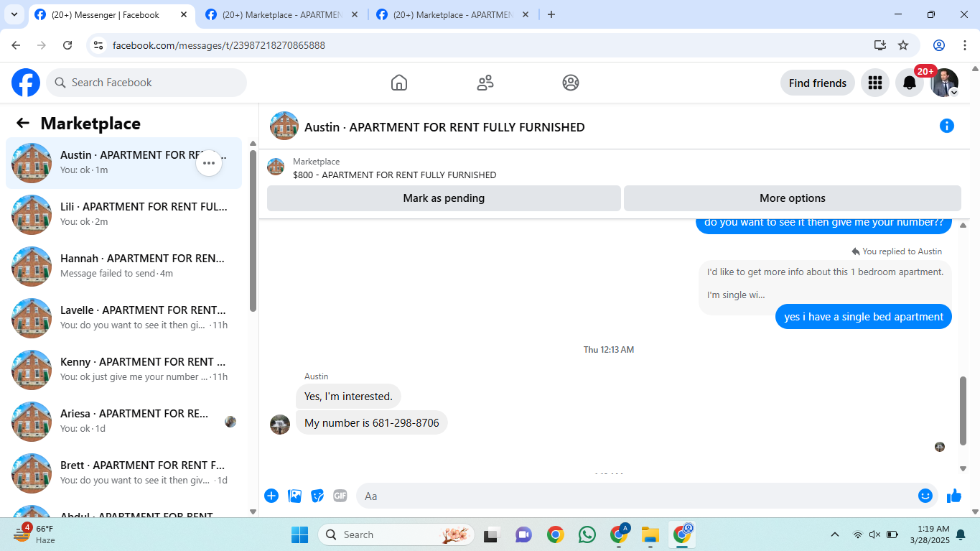
Task: Click the chat message scrollbar thumb
Action: coord(963,410)
